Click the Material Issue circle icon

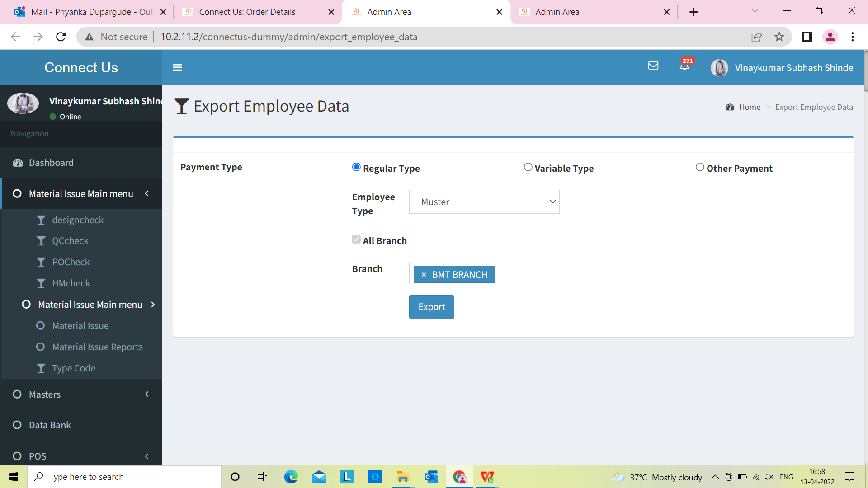[x=40, y=326]
